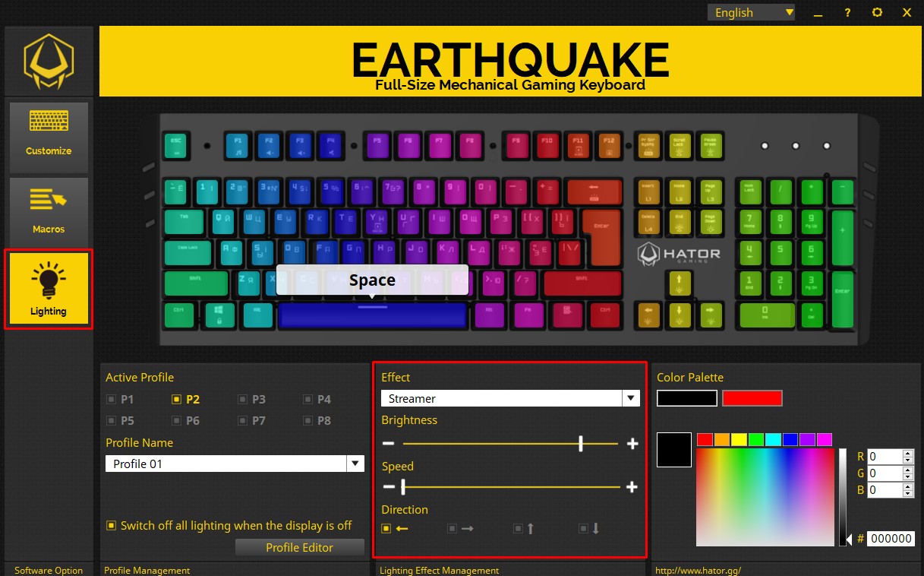This screenshot has width=924, height=576.
Task: Switch to the Customize section
Action: [x=49, y=138]
